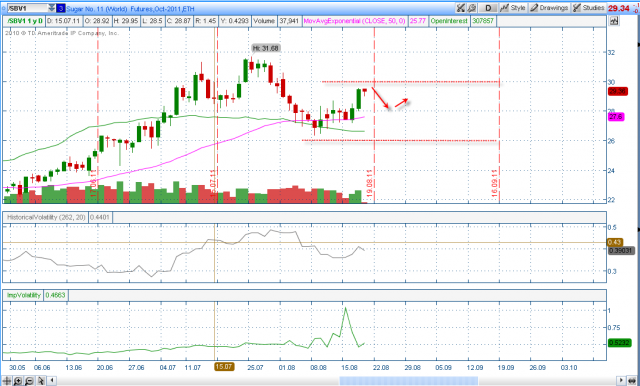The width and height of the screenshot is (640, 386).
Task: Select the pan crosshair tool at bottom
Action: click(7, 381)
